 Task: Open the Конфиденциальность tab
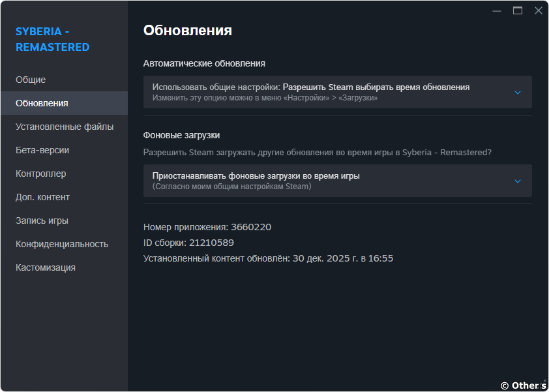[62, 244]
